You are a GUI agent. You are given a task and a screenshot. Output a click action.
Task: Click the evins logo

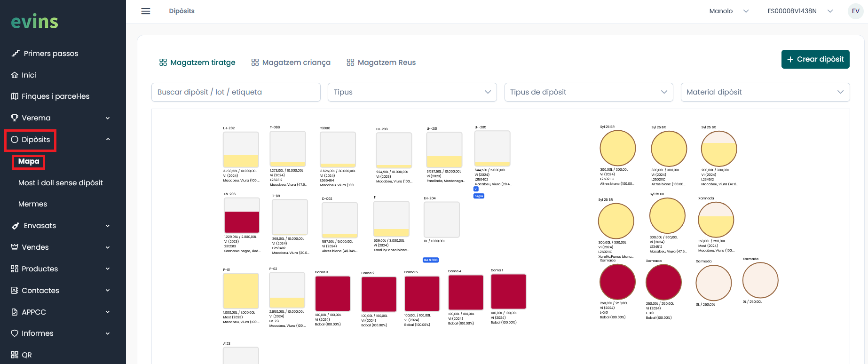[35, 22]
